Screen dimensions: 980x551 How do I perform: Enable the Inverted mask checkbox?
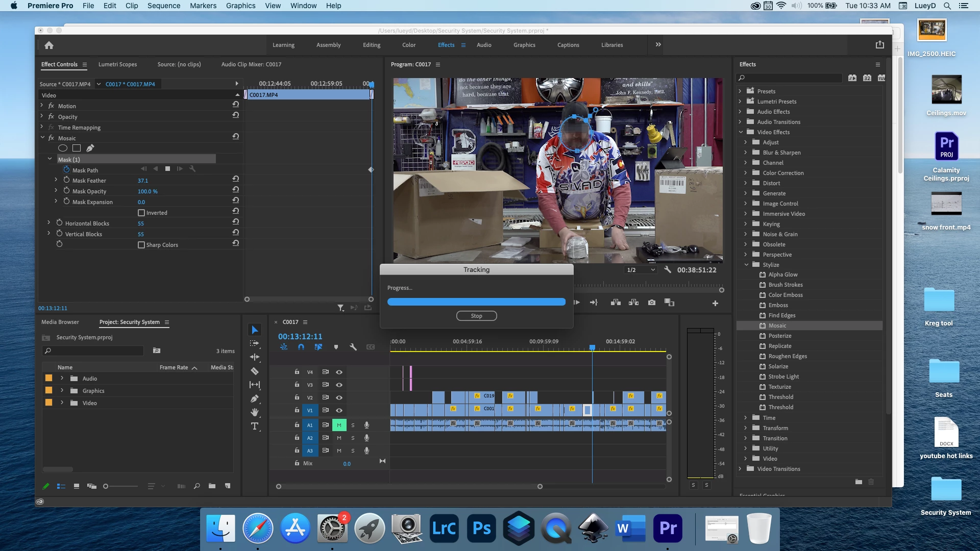(x=141, y=213)
